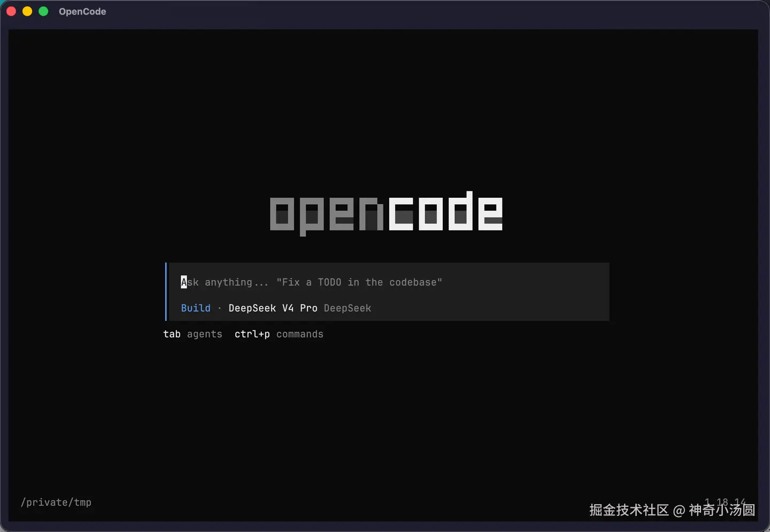Click the large opencode logo
Screen dimensions: 770x532
tap(386, 213)
